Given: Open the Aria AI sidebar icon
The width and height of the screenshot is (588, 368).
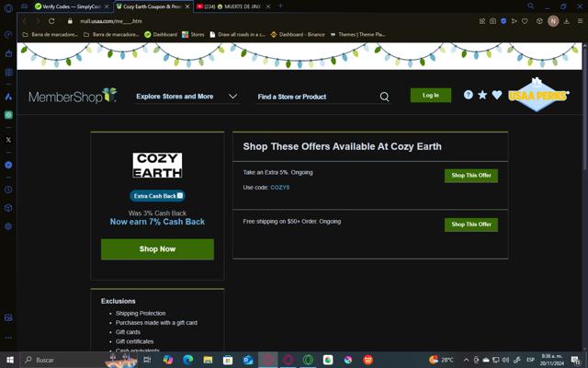Looking at the screenshot, I should (x=8, y=97).
